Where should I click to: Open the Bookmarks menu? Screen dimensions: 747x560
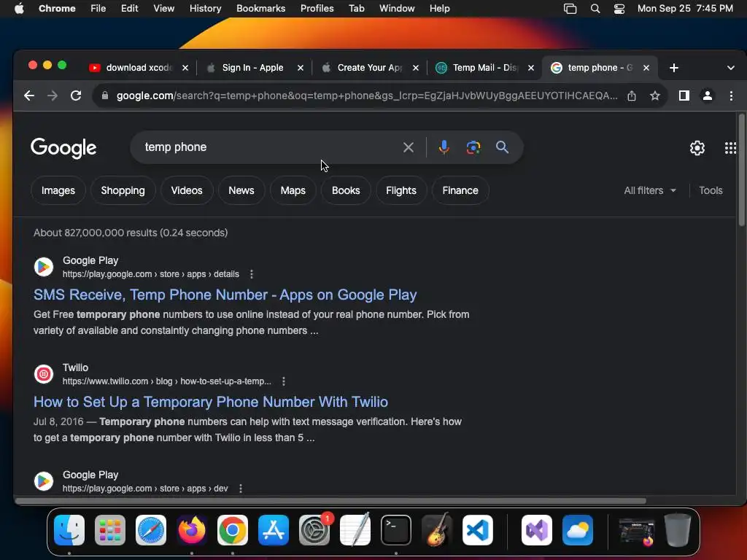(x=260, y=9)
